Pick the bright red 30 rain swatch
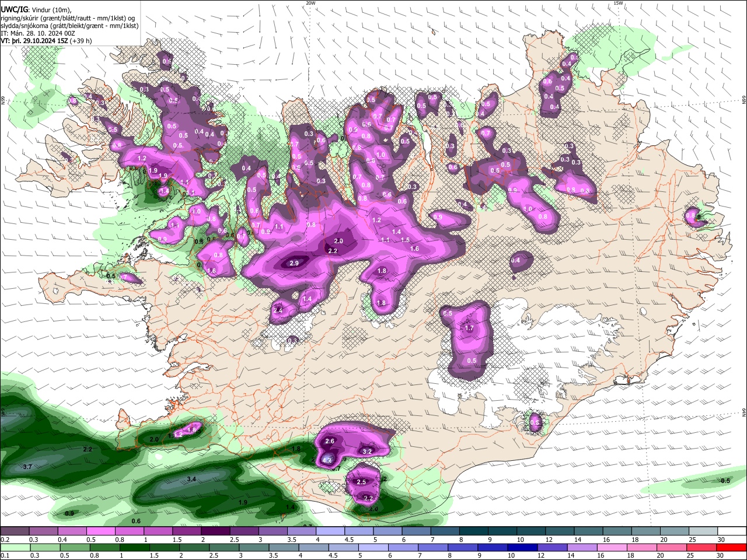 (731, 548)
